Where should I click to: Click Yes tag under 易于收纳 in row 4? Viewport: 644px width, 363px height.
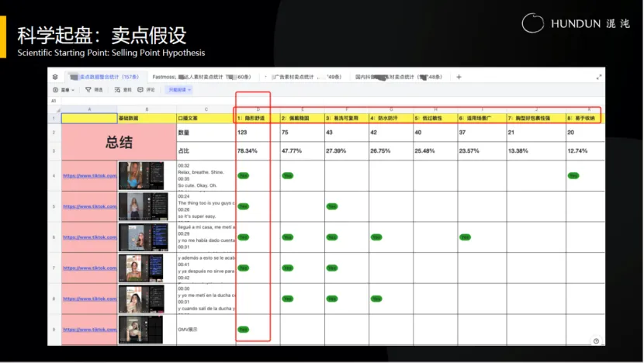pyautogui.click(x=573, y=175)
